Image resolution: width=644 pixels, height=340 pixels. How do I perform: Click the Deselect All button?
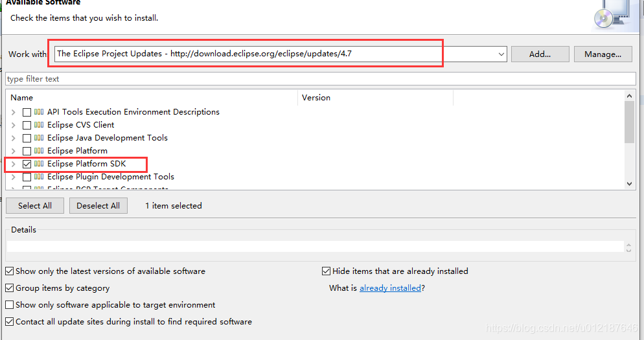point(98,206)
